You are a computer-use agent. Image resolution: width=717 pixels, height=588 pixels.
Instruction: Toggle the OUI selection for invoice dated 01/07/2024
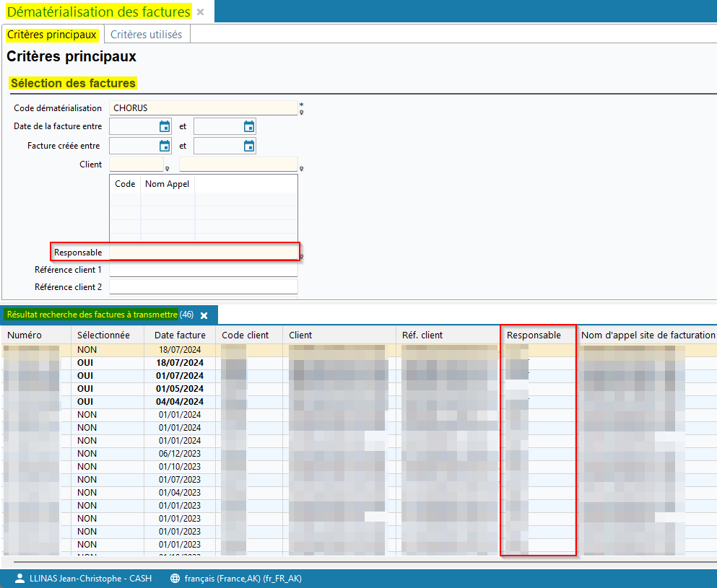pos(85,375)
